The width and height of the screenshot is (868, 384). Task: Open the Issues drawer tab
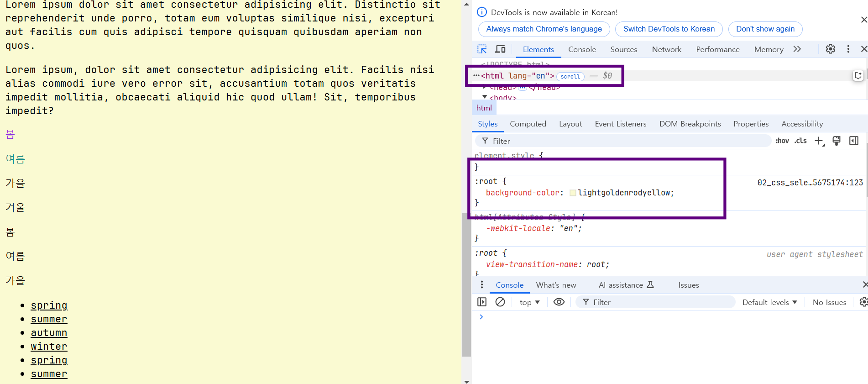coord(688,285)
